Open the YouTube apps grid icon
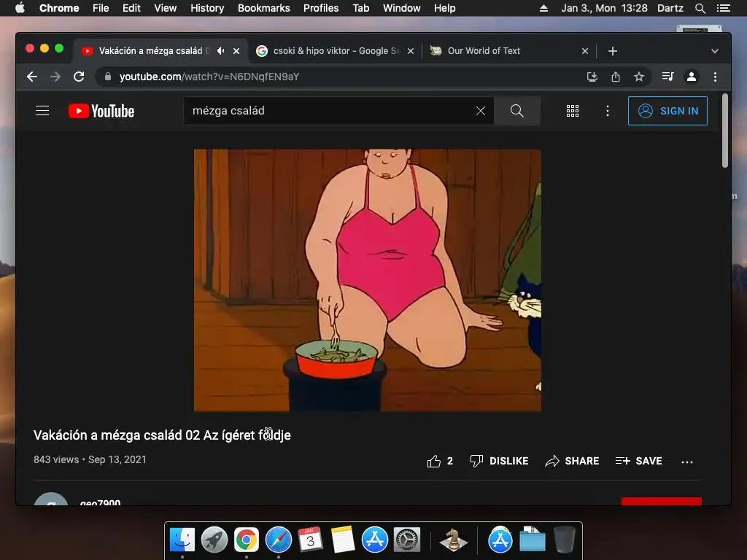The height and width of the screenshot is (560, 747). pos(573,111)
